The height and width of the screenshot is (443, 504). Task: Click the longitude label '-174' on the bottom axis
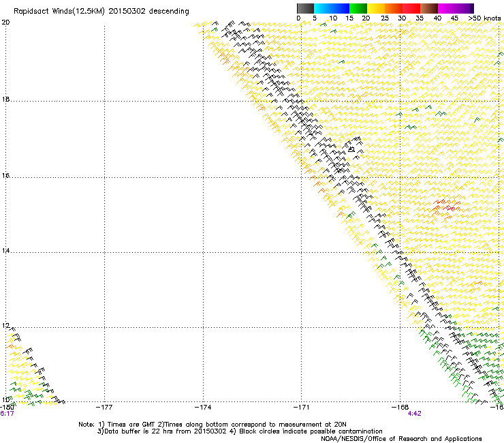[203, 408]
